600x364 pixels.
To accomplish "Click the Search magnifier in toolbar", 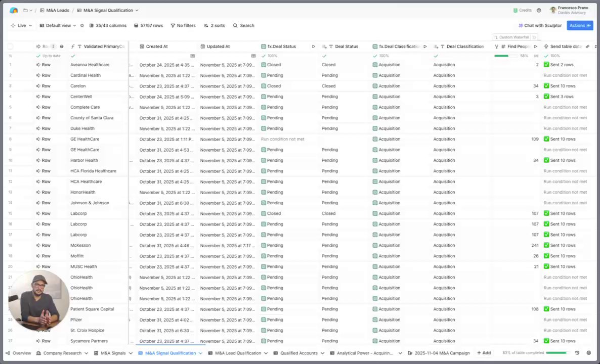I will [x=235, y=26].
